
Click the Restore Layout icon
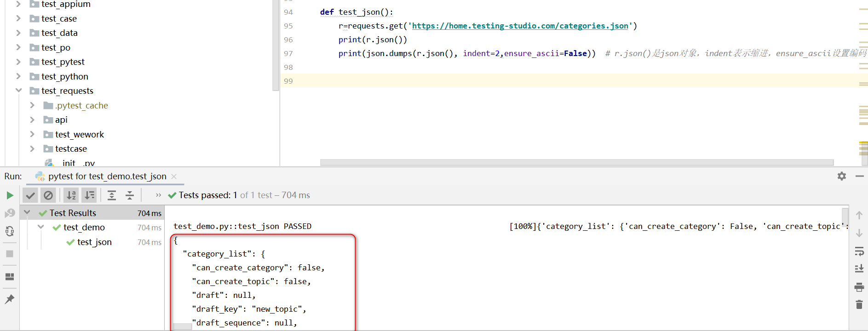tap(10, 277)
